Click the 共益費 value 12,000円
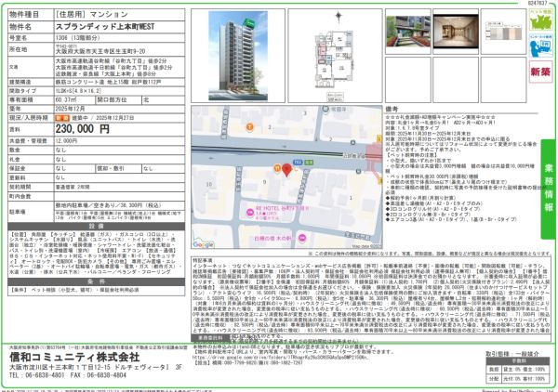Image resolution: width=558 pixels, height=392 pixels. pos(66,141)
